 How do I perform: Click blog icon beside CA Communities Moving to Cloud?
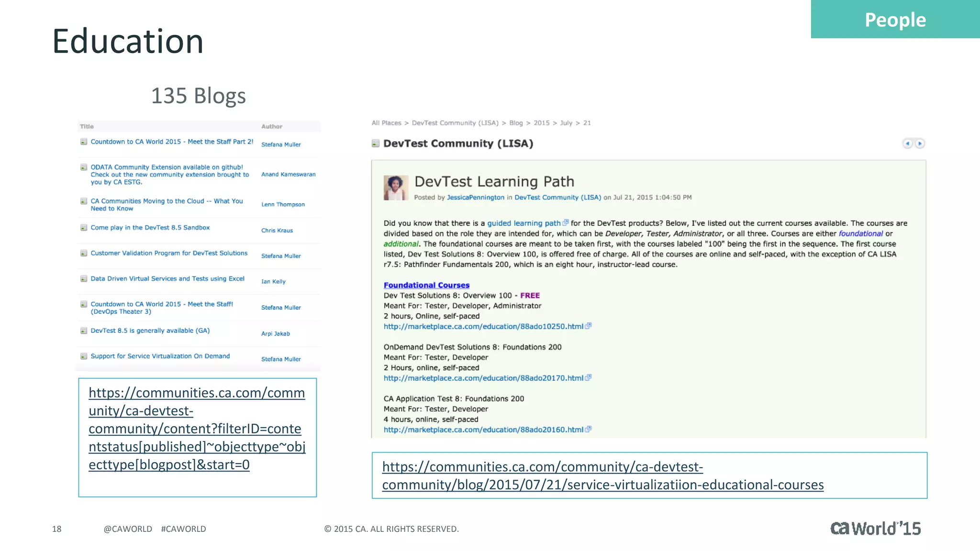[84, 201]
